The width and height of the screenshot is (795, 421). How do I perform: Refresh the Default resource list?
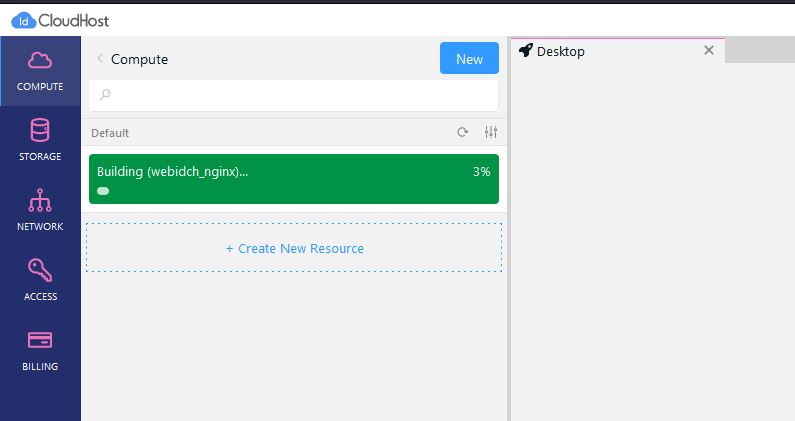462,132
